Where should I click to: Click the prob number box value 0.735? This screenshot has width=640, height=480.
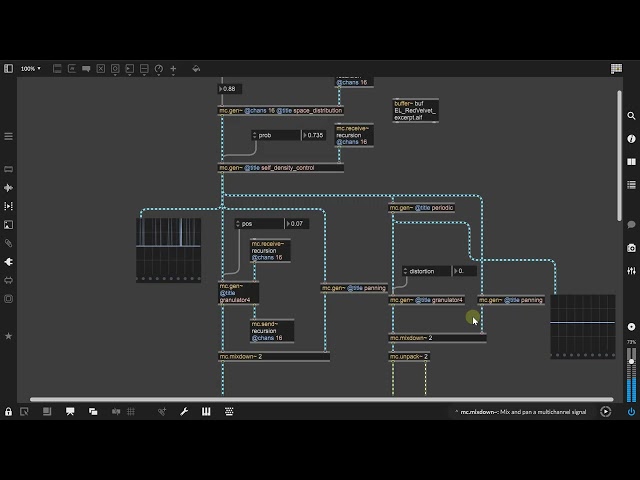[x=315, y=135]
